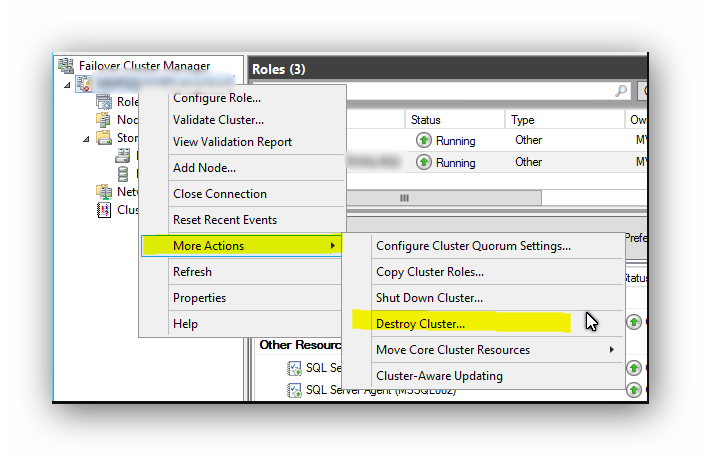Click the Nodes tree icon
Viewport: 701px width, 456px height.
coord(103,120)
